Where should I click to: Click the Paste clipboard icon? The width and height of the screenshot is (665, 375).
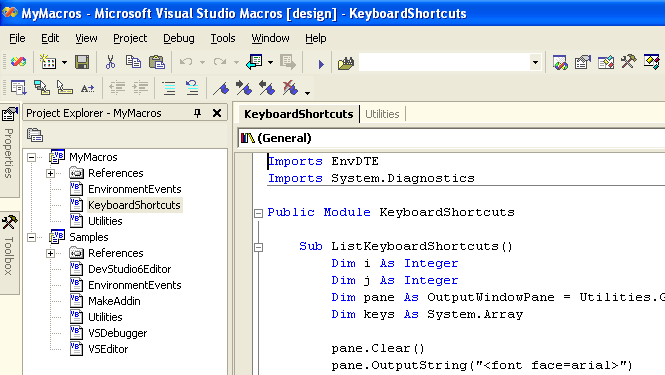[156, 62]
